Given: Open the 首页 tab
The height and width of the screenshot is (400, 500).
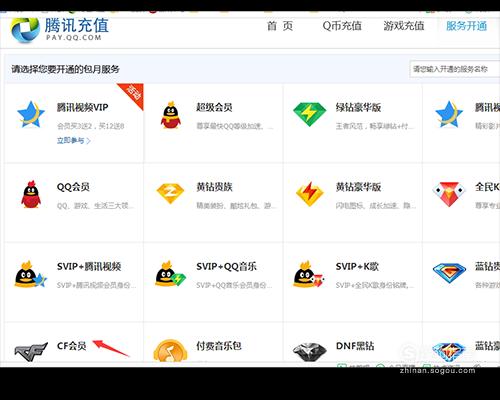Looking at the screenshot, I should click(x=280, y=26).
